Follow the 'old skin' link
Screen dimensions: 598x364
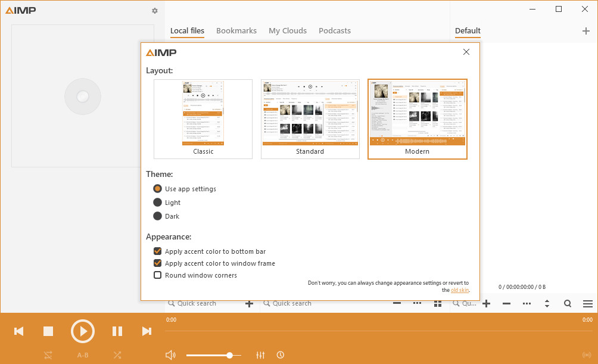coord(460,290)
